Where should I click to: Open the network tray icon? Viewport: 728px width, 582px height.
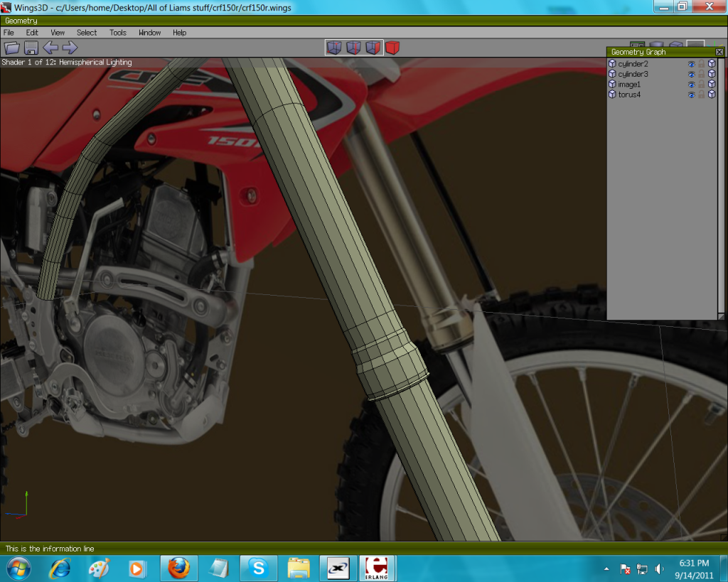642,568
